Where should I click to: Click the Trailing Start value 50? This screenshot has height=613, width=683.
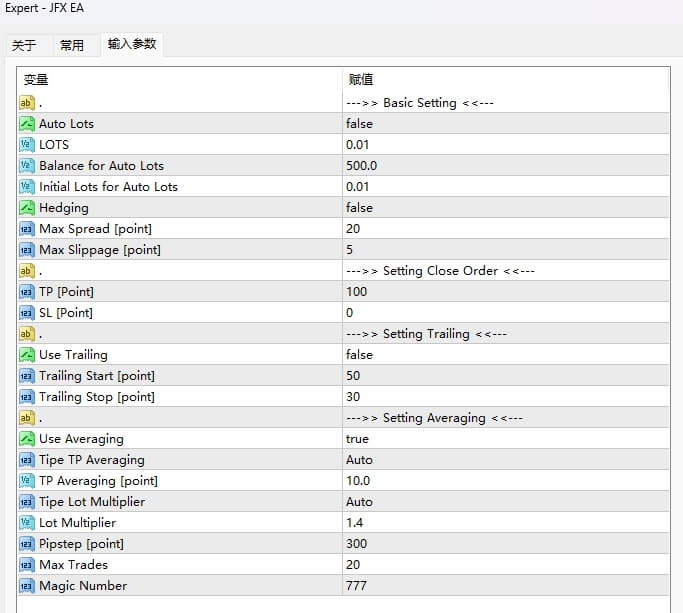pyautogui.click(x=353, y=376)
